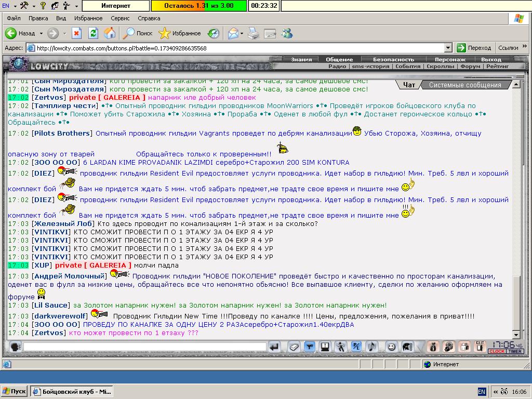Open the print icon in toolbar

point(253,33)
